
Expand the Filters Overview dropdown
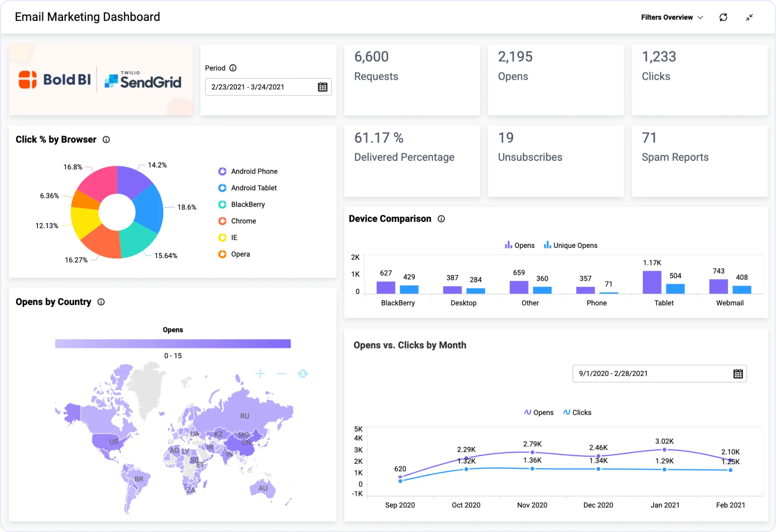pos(672,17)
